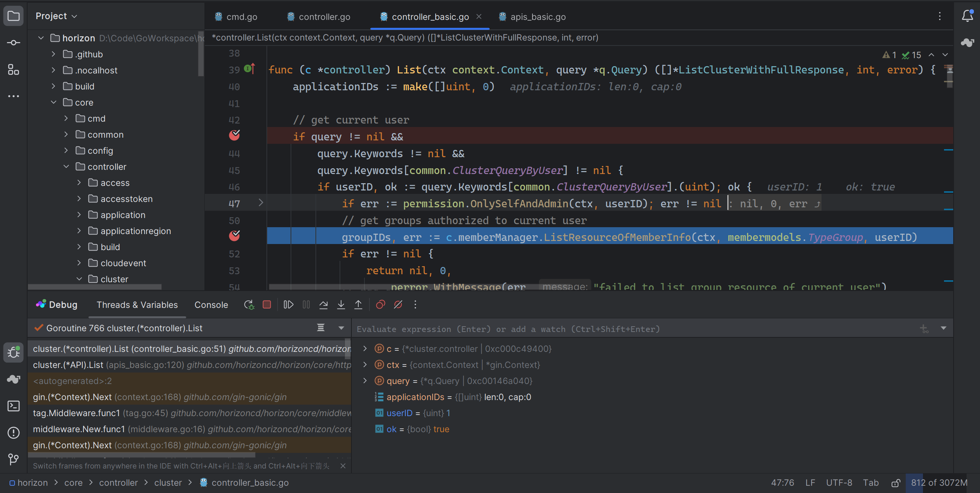Open the AI assistant icon below notifications
Viewport: 980px width, 493px height.
click(967, 42)
